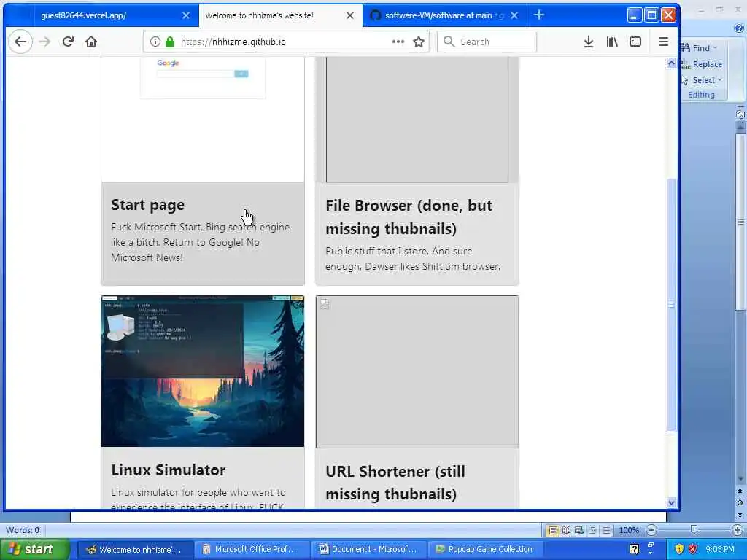Click the Word zoom slider handle
Viewport: 747px width, 560px height.
pos(694,530)
